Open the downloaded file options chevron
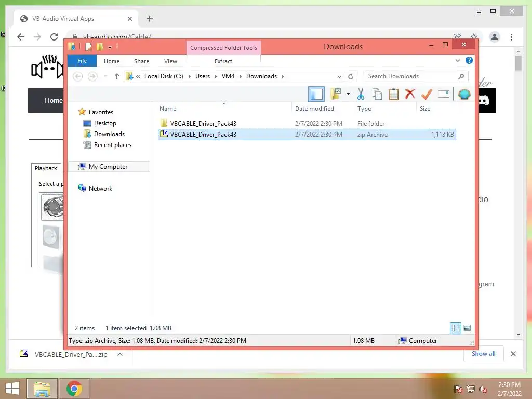The width and height of the screenshot is (532, 399). [x=120, y=354]
